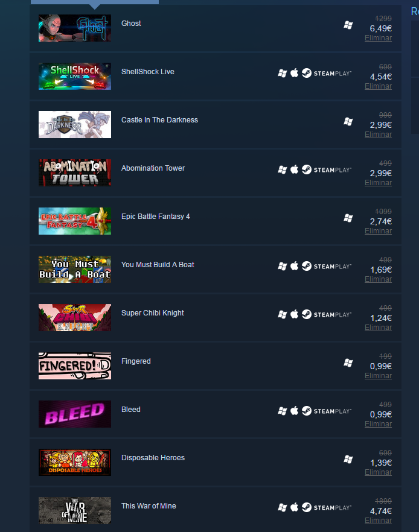Click the Windows icon next to Disposable Heroes

[348, 460]
